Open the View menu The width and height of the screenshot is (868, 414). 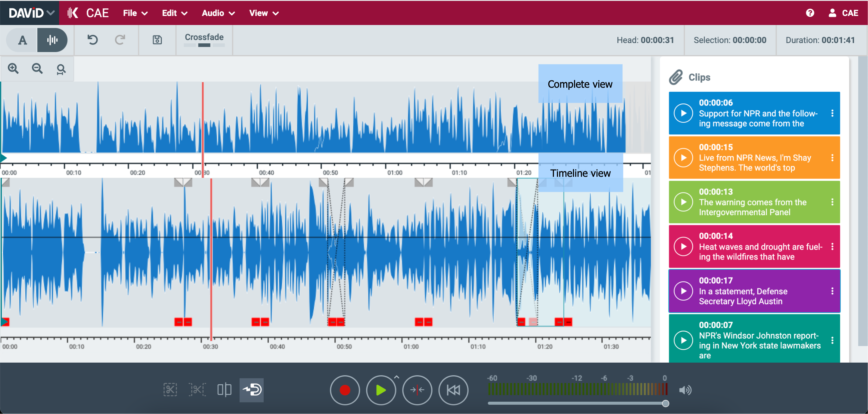point(264,13)
